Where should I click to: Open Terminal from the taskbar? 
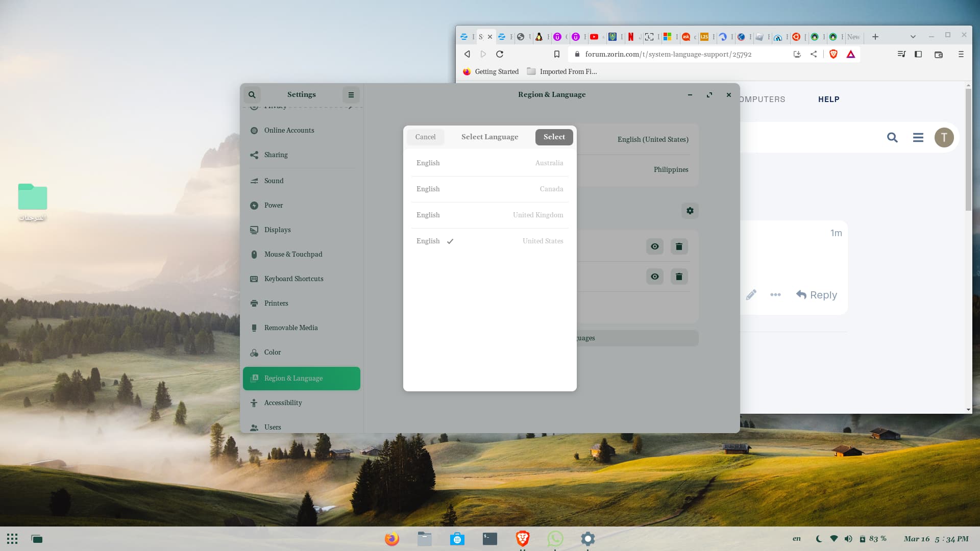489,539
